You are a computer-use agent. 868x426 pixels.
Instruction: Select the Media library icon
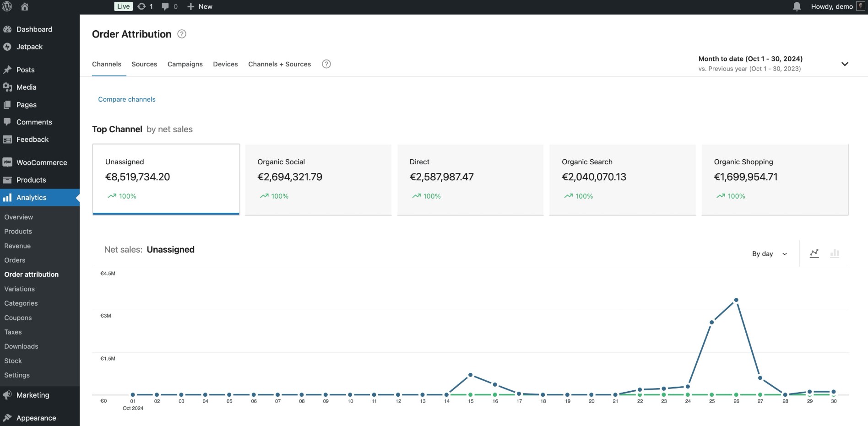pos(7,87)
